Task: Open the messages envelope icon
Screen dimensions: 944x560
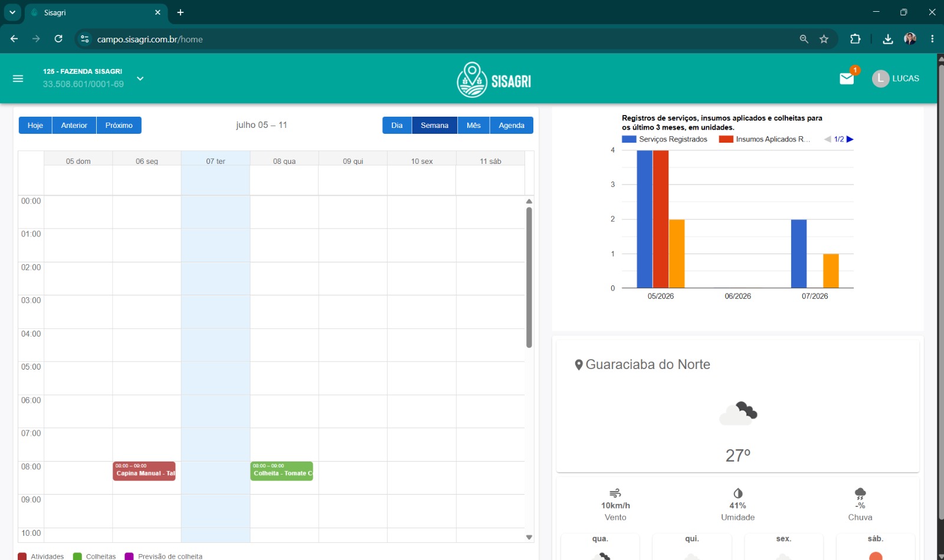Action: pos(847,78)
